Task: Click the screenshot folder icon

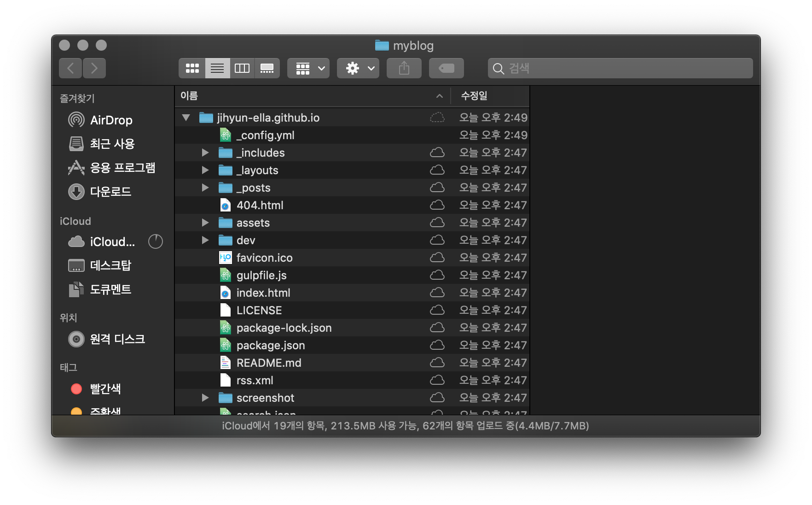Action: click(226, 398)
